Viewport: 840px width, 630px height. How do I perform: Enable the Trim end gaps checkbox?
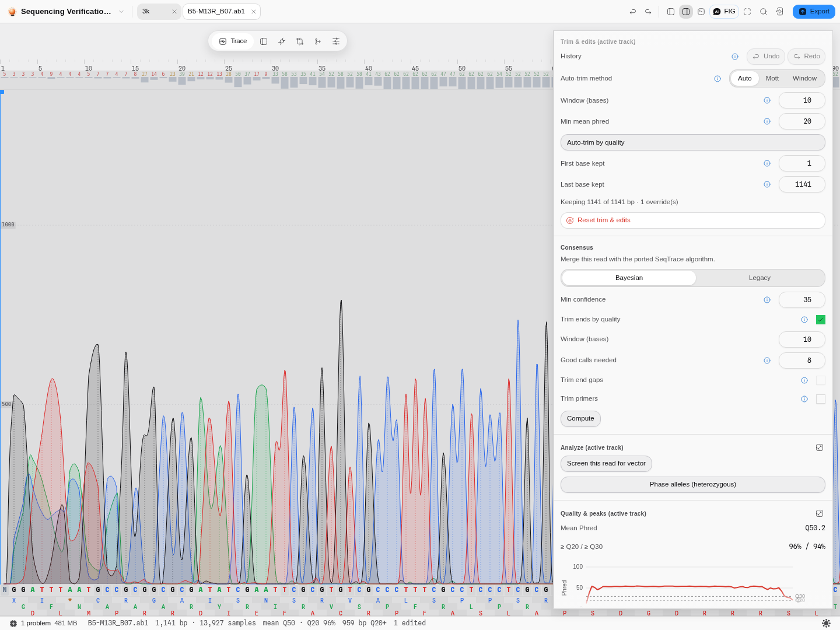pos(821,380)
